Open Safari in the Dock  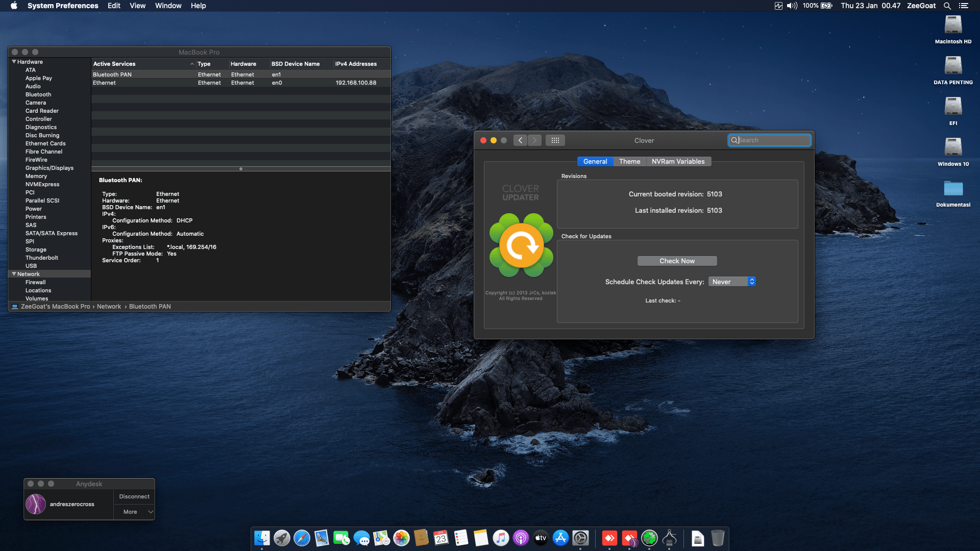tap(302, 538)
